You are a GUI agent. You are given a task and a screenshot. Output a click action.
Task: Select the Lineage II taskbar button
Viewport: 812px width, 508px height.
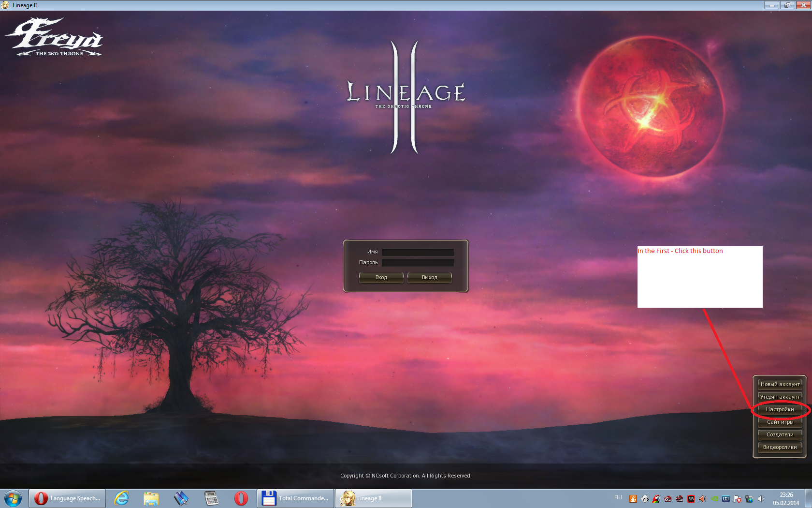(374, 498)
